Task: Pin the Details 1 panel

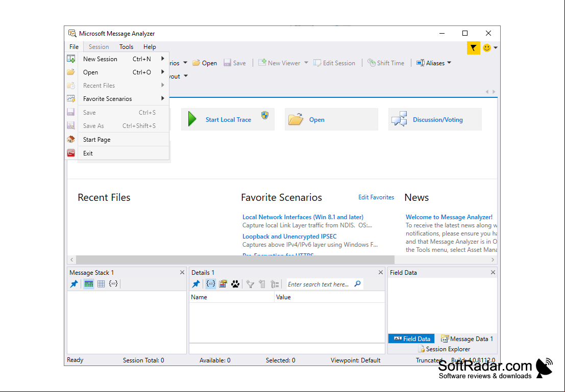Action: (196, 284)
